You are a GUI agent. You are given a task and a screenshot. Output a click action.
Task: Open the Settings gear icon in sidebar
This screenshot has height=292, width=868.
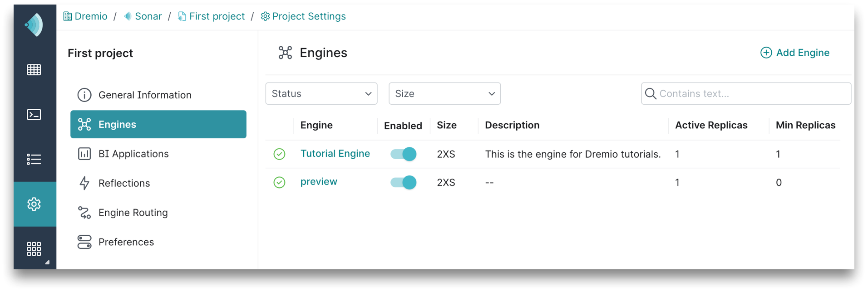tap(34, 204)
